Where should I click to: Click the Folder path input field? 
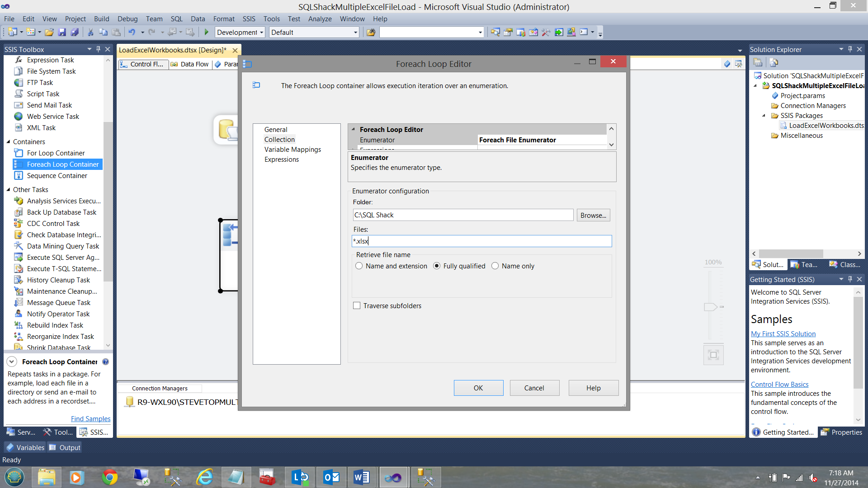click(462, 215)
